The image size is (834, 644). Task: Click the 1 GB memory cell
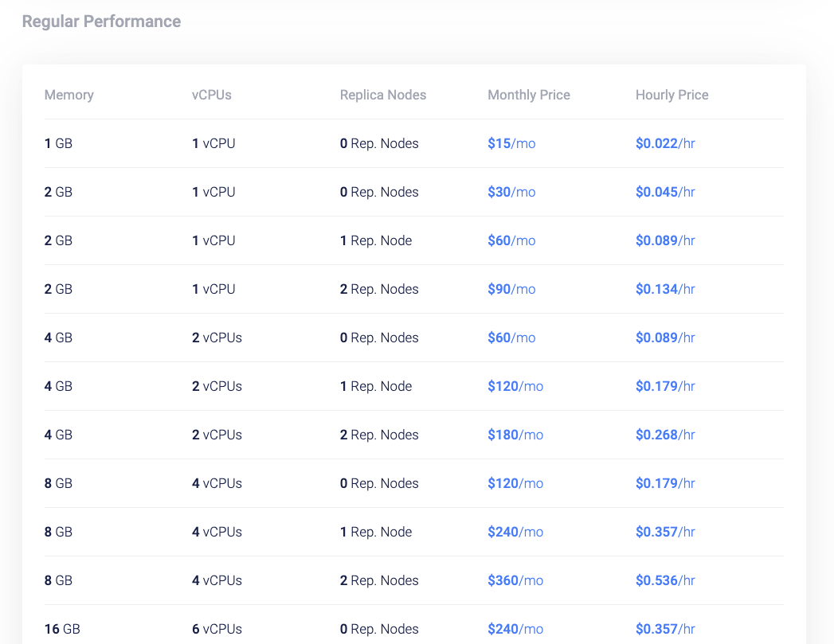[x=58, y=143]
